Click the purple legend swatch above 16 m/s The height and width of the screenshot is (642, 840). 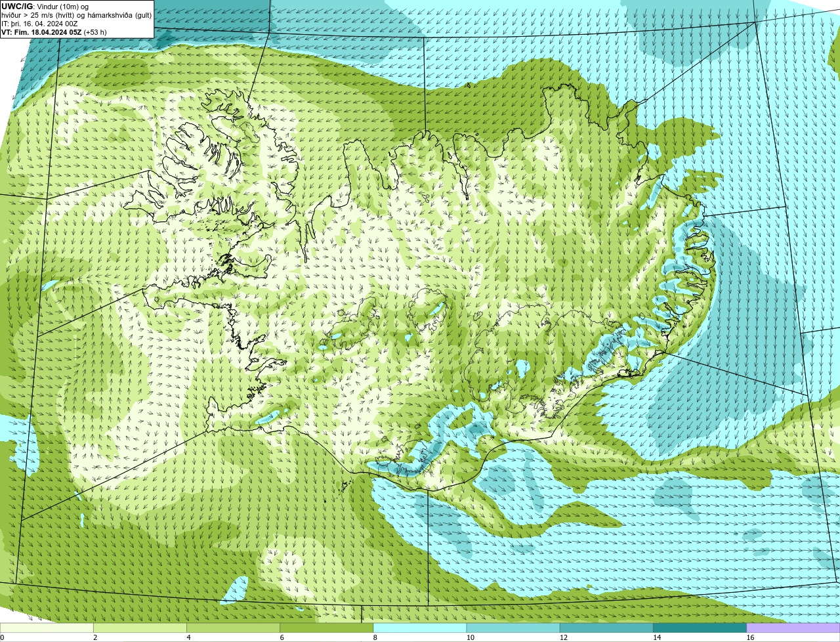point(793,628)
